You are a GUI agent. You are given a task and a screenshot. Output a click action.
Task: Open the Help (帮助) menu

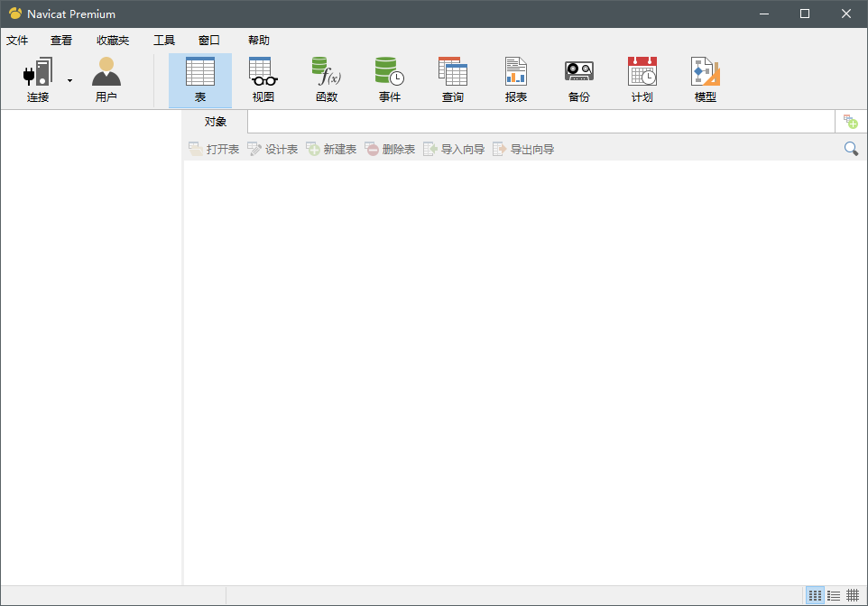point(259,41)
